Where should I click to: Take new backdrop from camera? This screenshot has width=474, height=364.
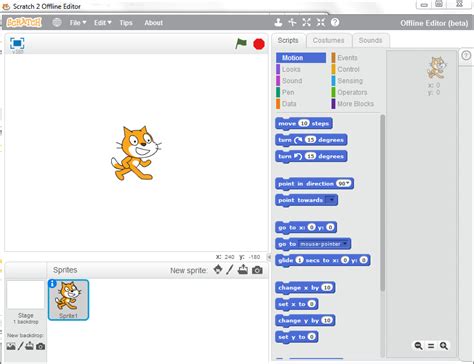(41, 347)
